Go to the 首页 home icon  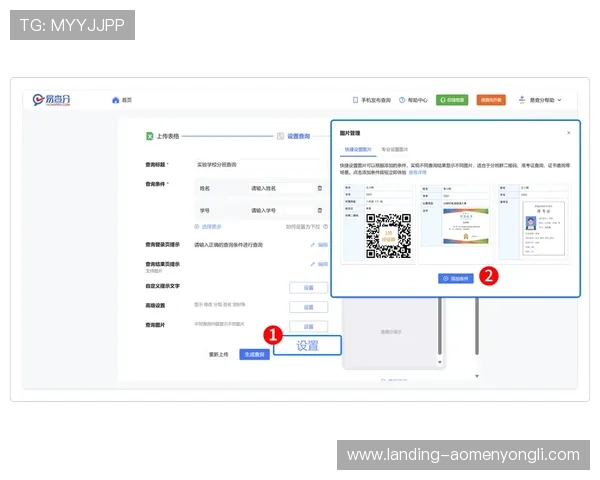116,100
